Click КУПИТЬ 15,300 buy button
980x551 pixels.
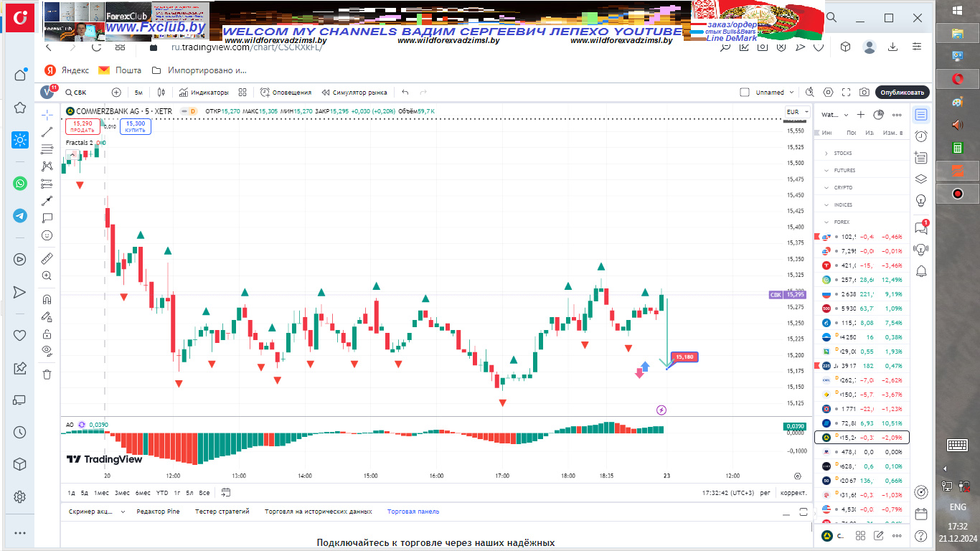point(136,127)
